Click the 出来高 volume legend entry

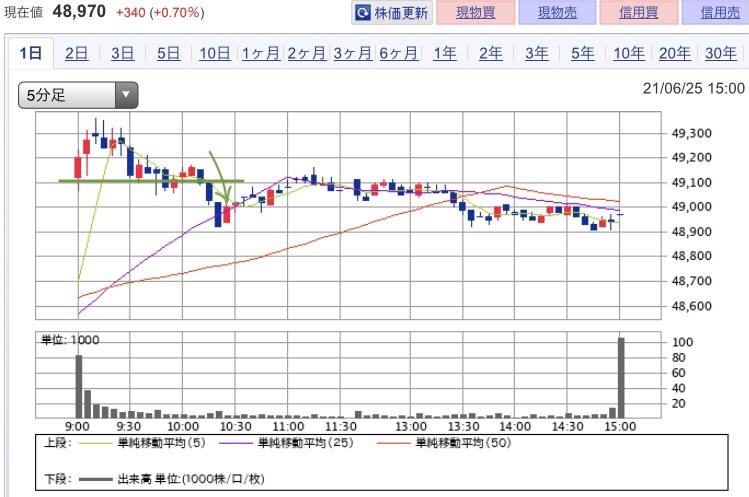172,479
